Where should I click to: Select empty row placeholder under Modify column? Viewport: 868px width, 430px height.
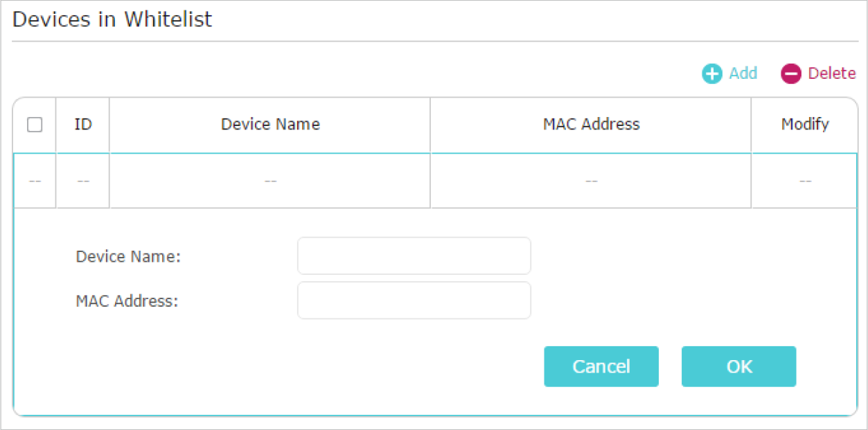805,181
